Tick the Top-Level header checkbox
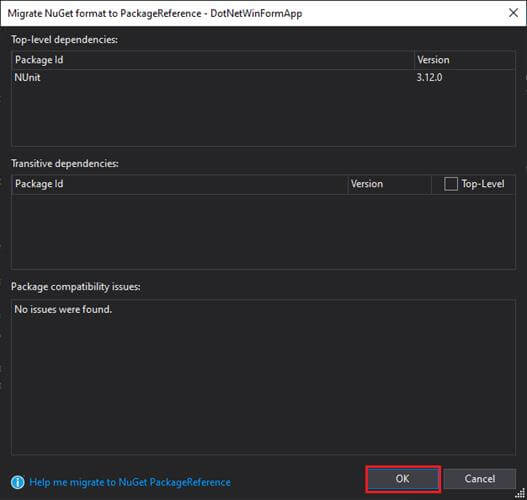The image size is (527, 500). click(451, 184)
